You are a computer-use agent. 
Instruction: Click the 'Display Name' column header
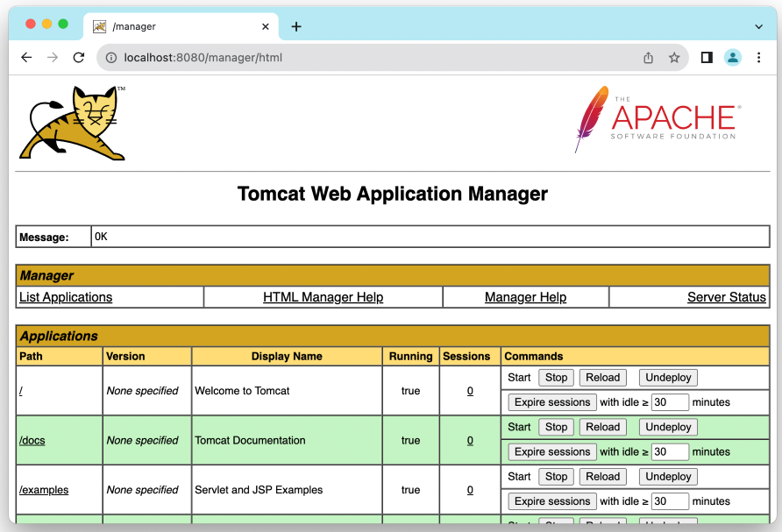287,357
